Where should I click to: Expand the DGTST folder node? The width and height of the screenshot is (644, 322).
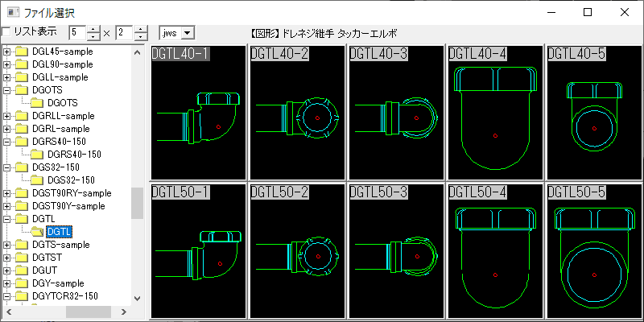7,258
